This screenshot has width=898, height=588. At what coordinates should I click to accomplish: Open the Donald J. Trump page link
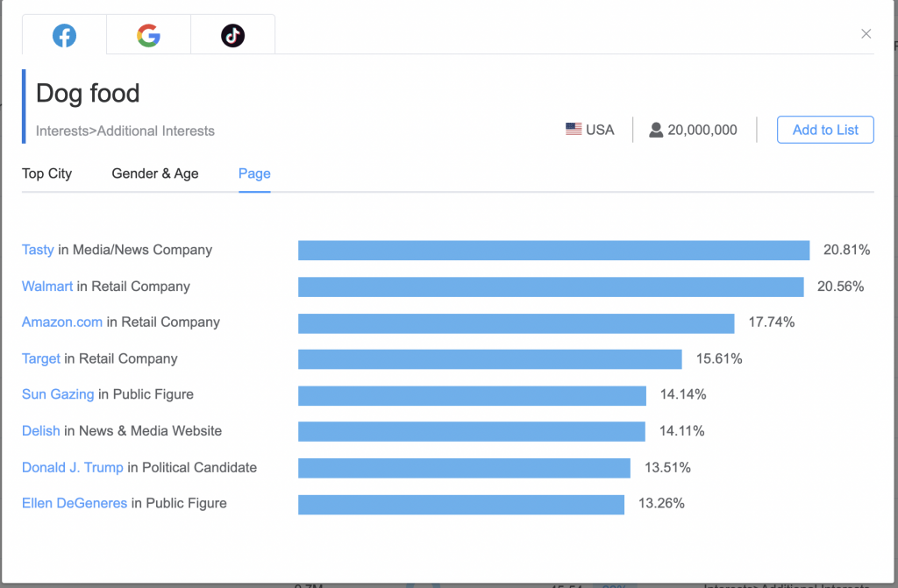click(x=73, y=468)
